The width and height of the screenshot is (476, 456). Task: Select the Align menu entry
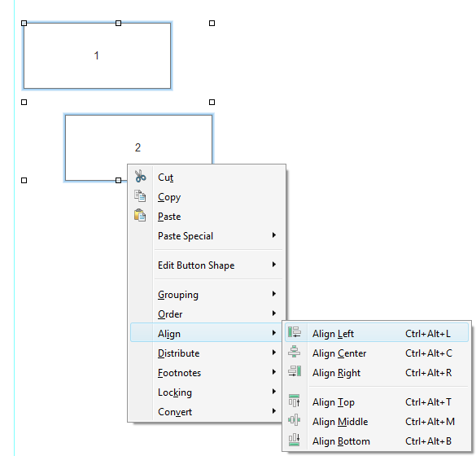point(207,333)
